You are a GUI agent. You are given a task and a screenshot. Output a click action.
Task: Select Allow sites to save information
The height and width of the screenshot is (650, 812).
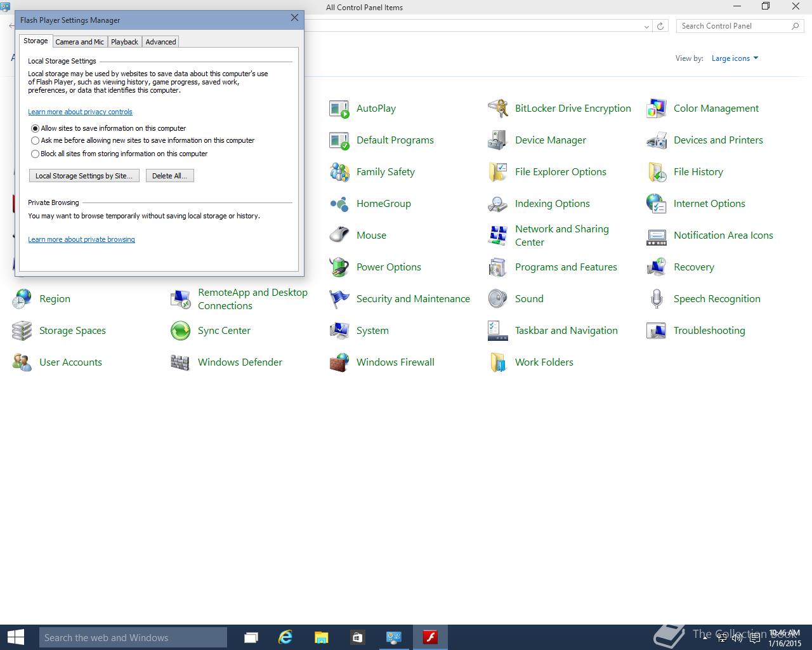click(36, 128)
